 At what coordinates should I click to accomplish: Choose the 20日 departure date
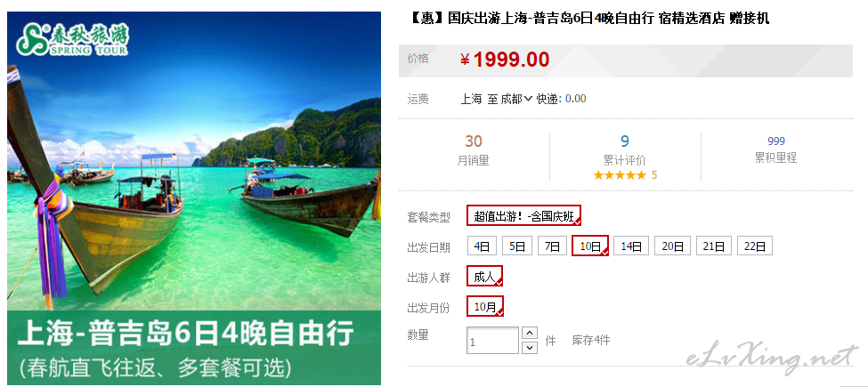(673, 246)
